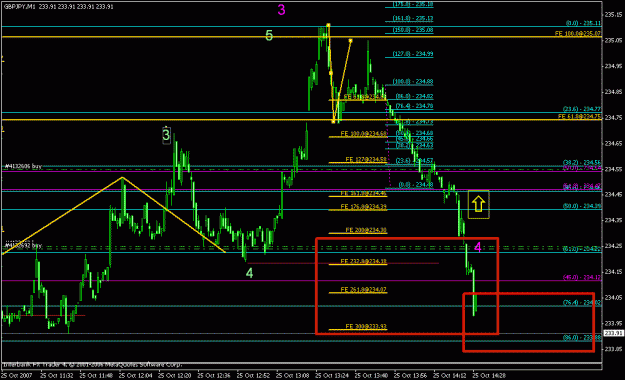Click the 234.35 price axis value
Image resolution: width=625 pixels, height=380 pixels.
coord(613,220)
